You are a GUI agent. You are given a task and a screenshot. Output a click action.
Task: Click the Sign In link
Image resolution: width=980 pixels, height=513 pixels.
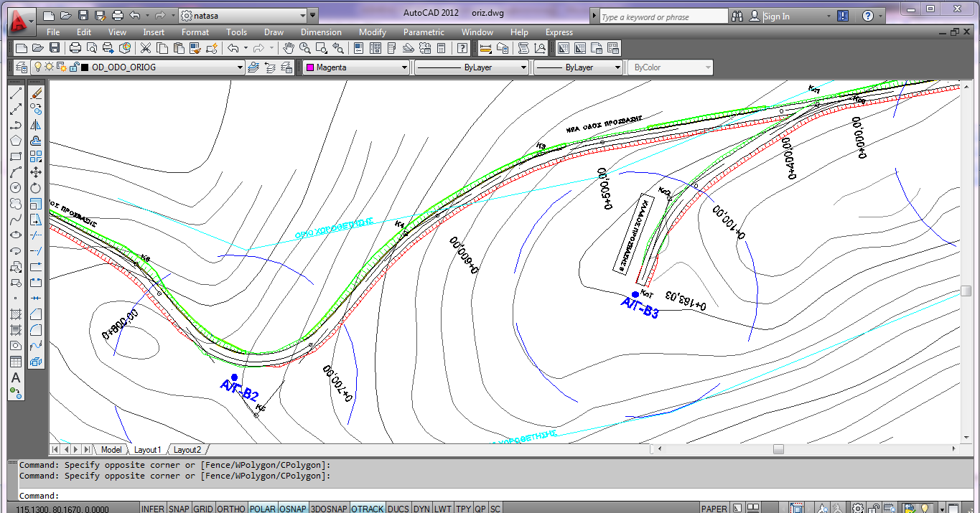click(x=777, y=17)
